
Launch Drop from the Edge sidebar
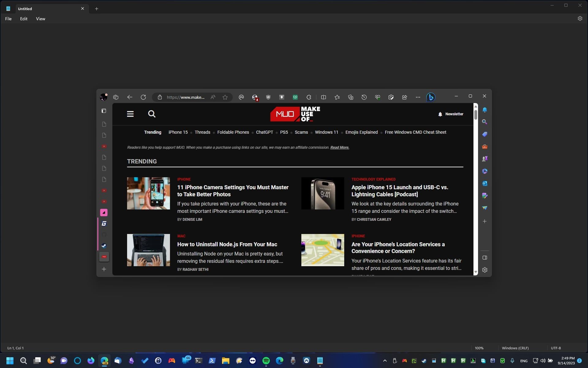coord(485,208)
